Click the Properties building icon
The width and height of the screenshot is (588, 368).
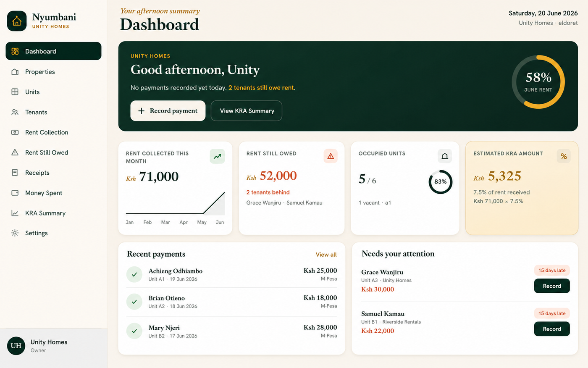pos(15,72)
